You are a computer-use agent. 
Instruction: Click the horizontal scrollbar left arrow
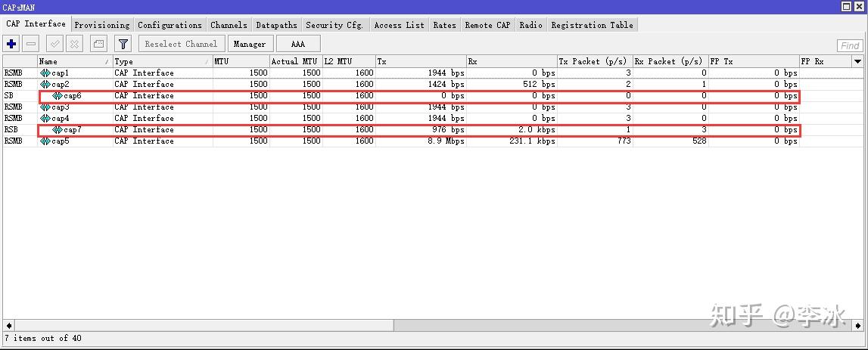(x=8, y=325)
